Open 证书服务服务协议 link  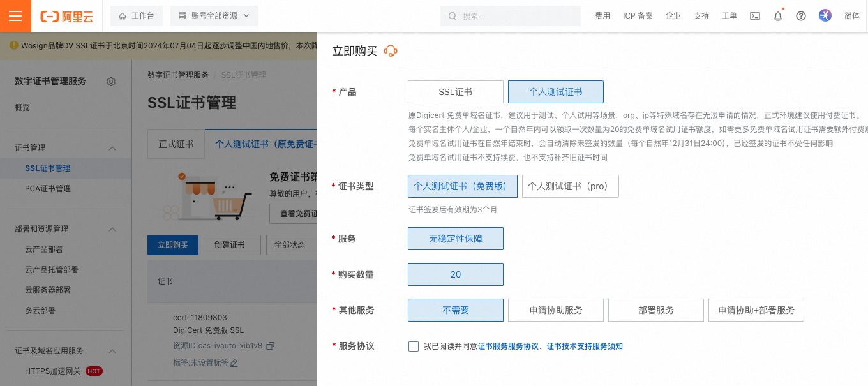click(508, 346)
